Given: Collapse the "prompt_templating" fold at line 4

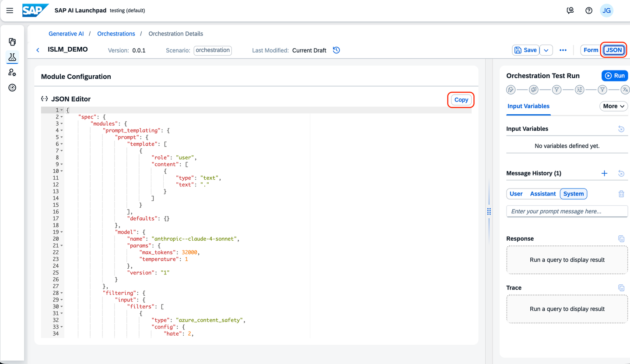Looking at the screenshot, I should (x=62, y=130).
